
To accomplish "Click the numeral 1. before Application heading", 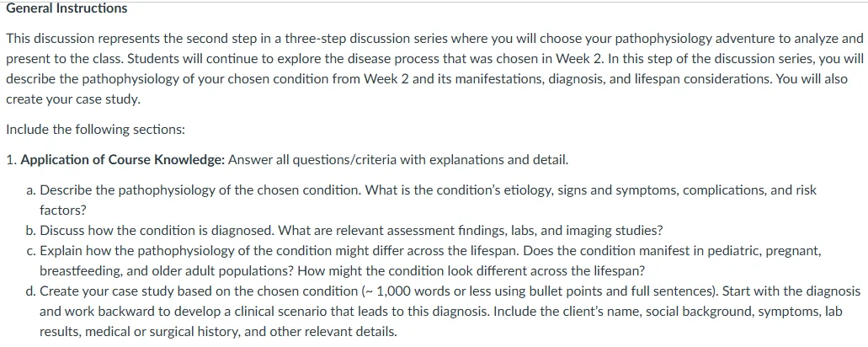I will [12, 161].
